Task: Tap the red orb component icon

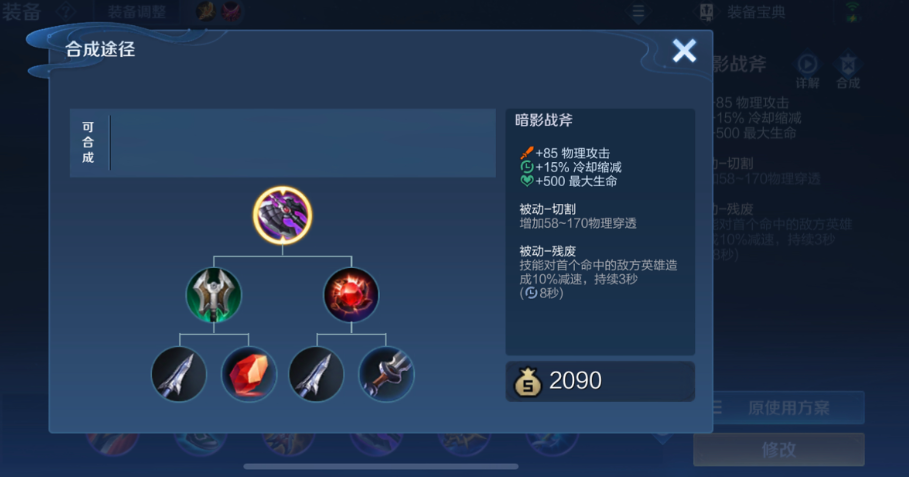Action: 351,294
